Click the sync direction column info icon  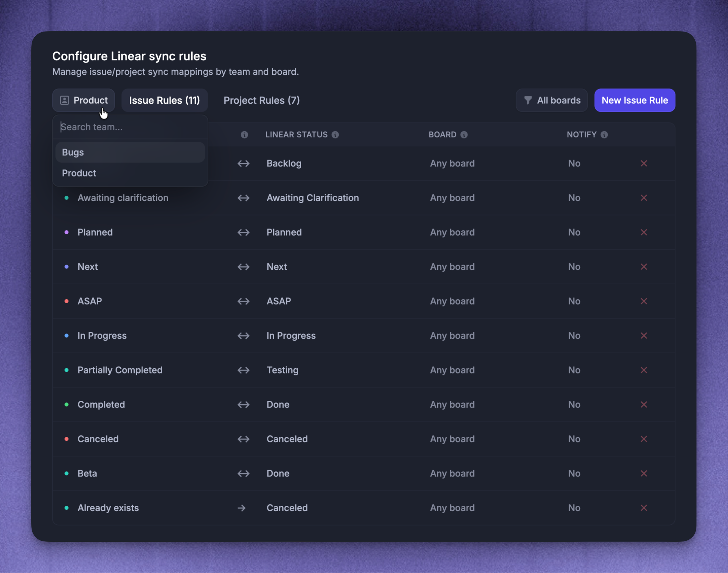(245, 135)
